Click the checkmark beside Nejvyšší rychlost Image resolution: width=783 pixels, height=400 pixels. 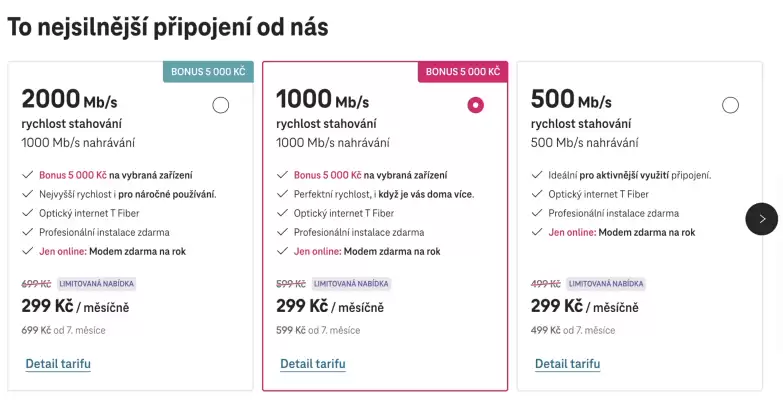click(x=26, y=194)
